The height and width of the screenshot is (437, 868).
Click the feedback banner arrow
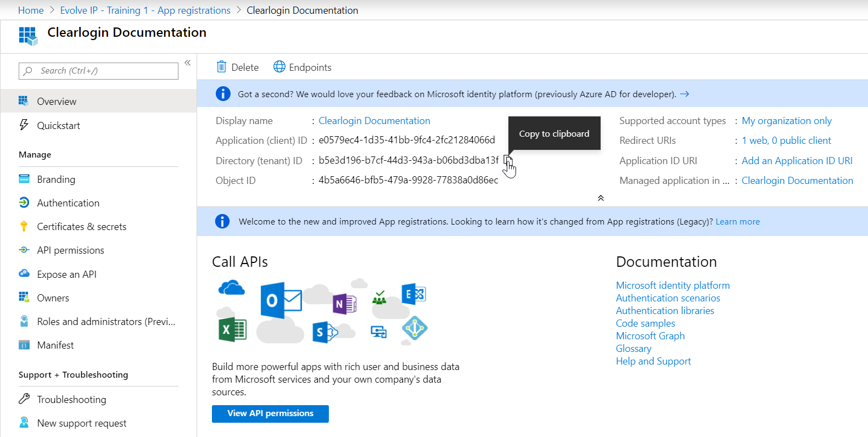pyautogui.click(x=685, y=94)
